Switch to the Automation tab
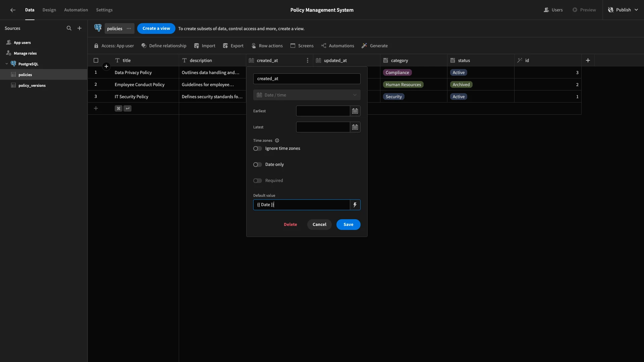The width and height of the screenshot is (644, 362). [x=76, y=10]
